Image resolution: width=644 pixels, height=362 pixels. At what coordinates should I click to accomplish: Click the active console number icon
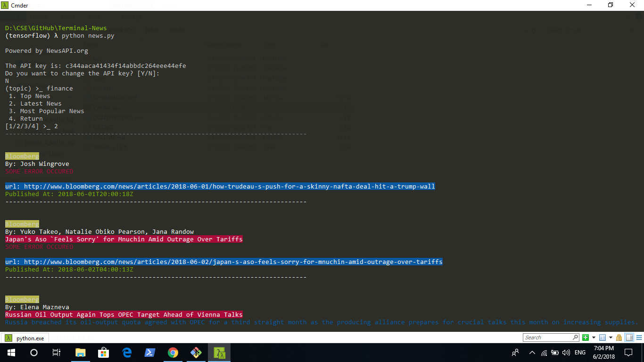click(x=603, y=337)
